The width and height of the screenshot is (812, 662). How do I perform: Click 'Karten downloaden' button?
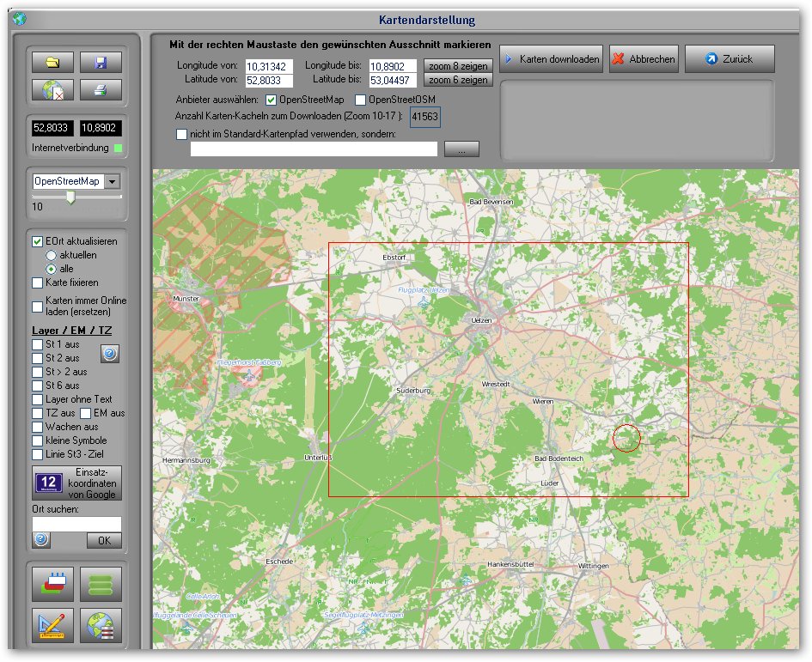551,59
